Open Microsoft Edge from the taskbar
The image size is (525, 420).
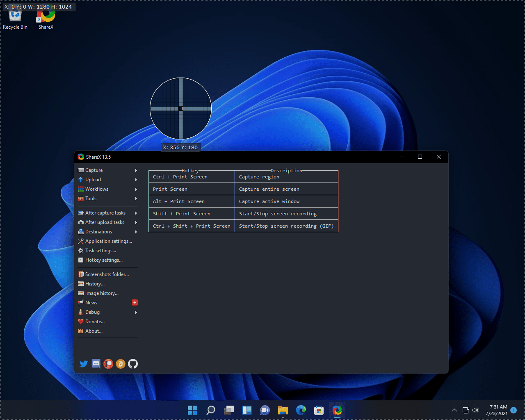301,410
